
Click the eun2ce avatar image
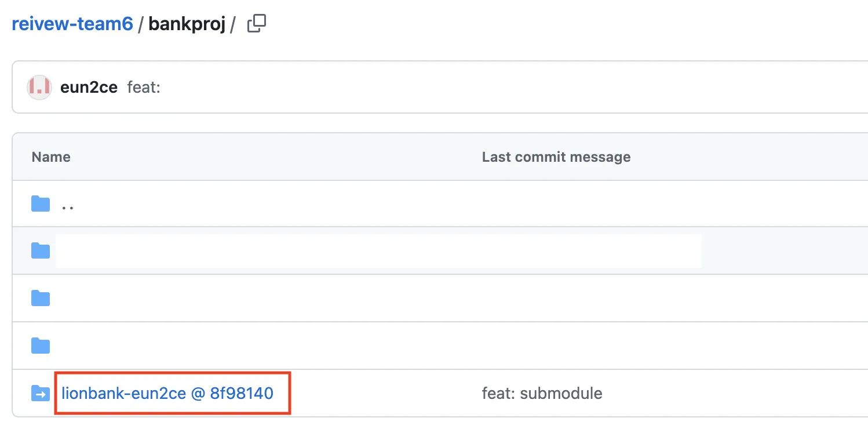coord(39,88)
